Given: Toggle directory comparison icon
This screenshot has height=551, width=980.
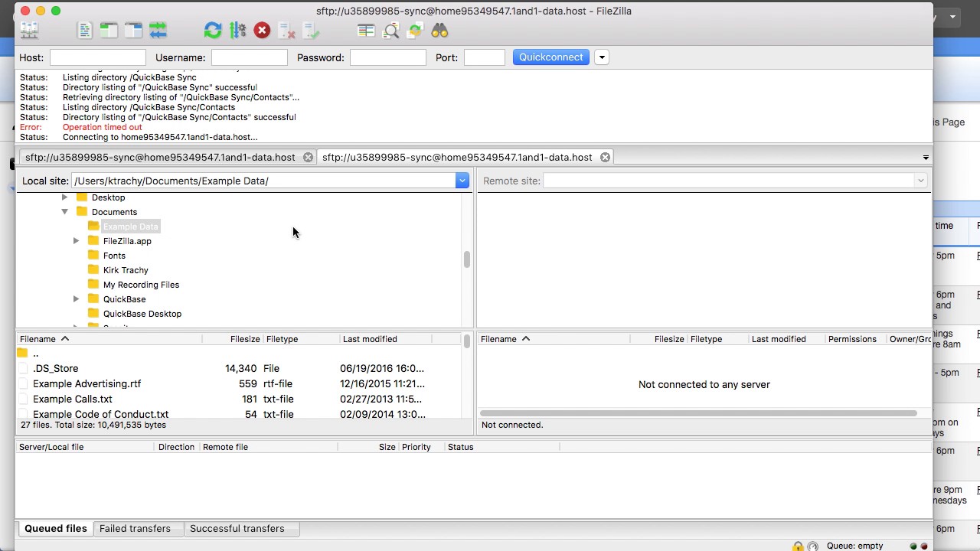Looking at the screenshot, I should coord(390,31).
